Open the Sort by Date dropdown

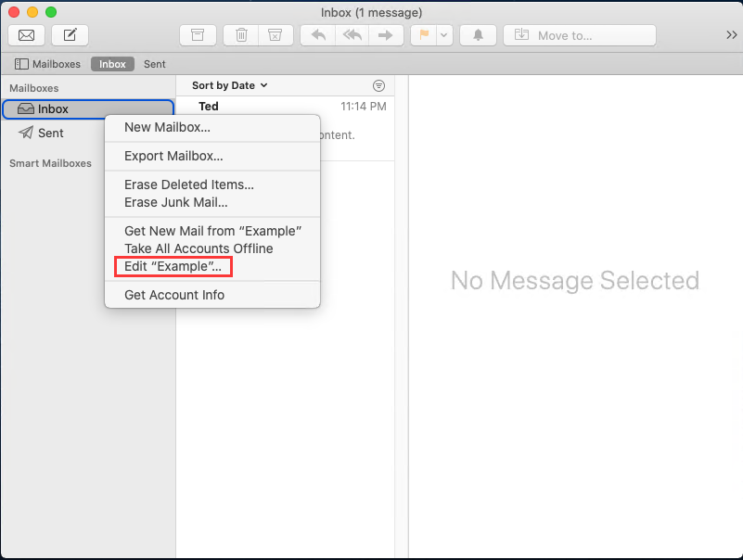click(229, 85)
